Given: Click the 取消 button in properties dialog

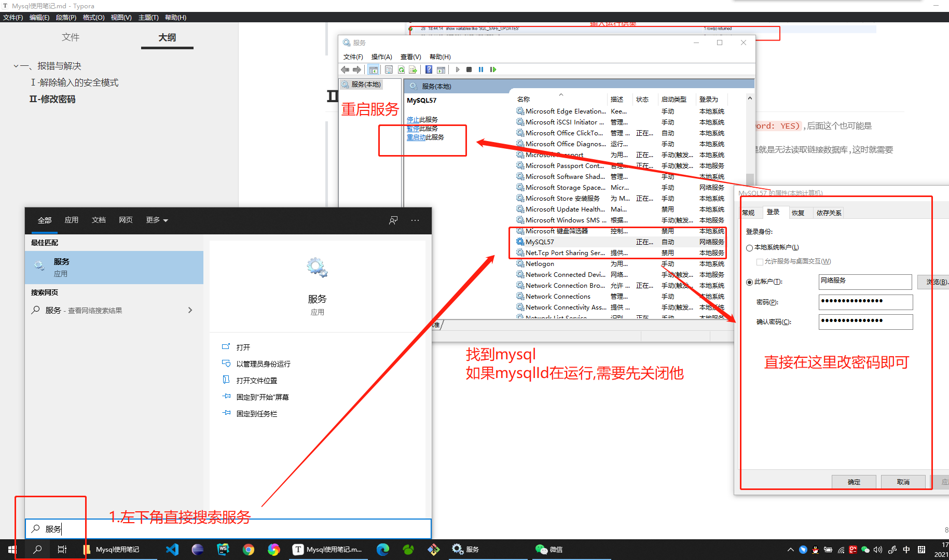Looking at the screenshot, I should (x=903, y=482).
